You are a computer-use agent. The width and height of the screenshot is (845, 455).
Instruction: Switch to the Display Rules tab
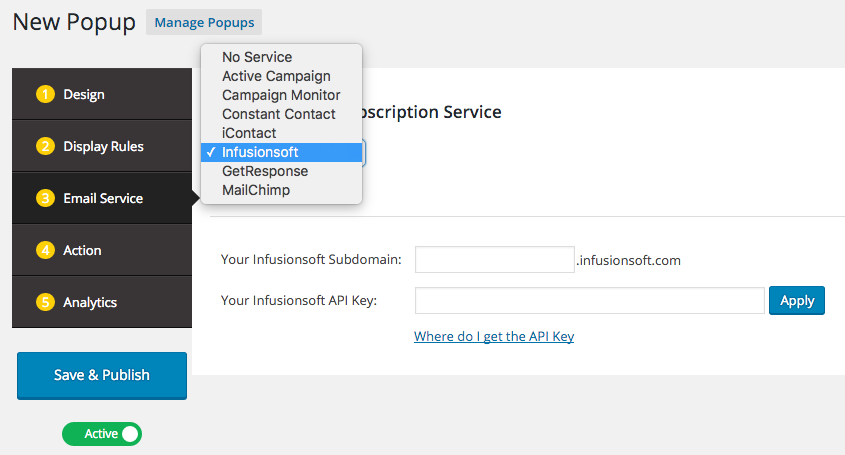(102, 147)
